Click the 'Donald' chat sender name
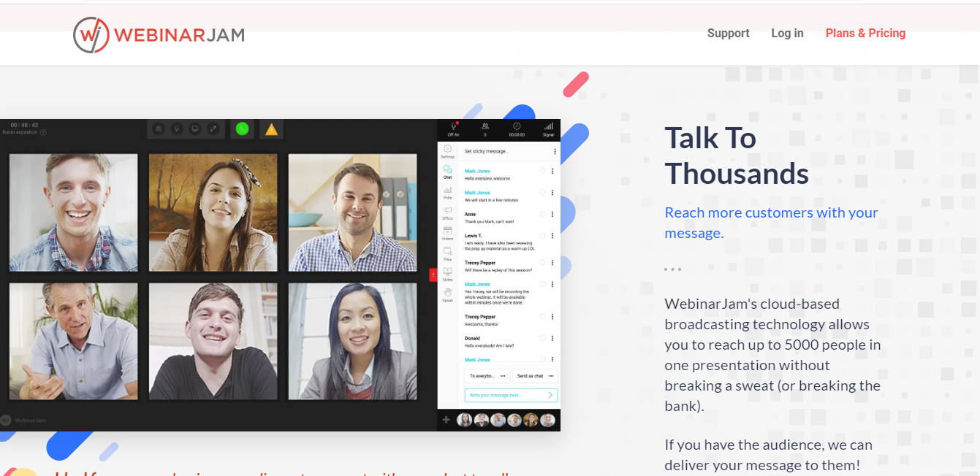This screenshot has width=980, height=476. [x=473, y=339]
